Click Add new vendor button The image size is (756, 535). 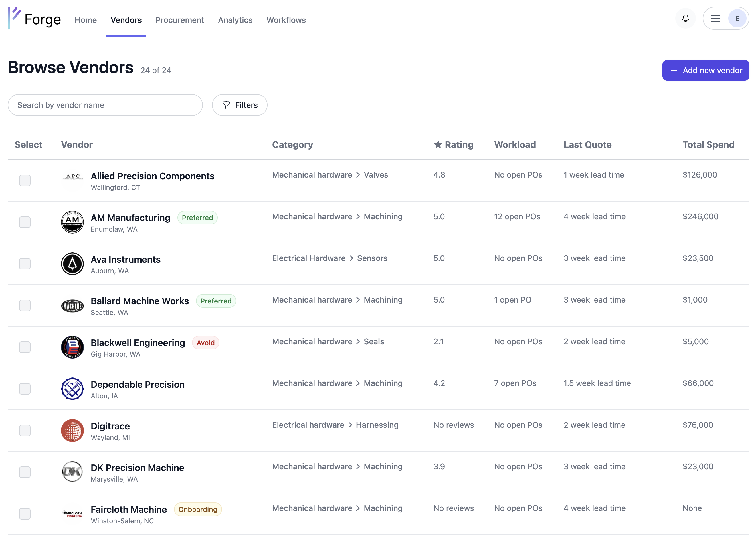click(x=705, y=70)
